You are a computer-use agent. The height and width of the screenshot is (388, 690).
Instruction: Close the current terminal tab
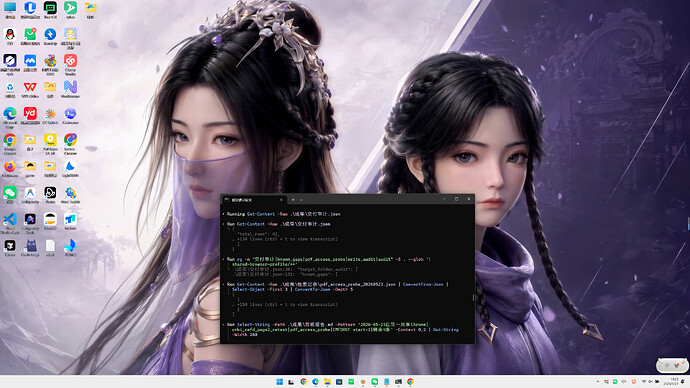(282, 200)
